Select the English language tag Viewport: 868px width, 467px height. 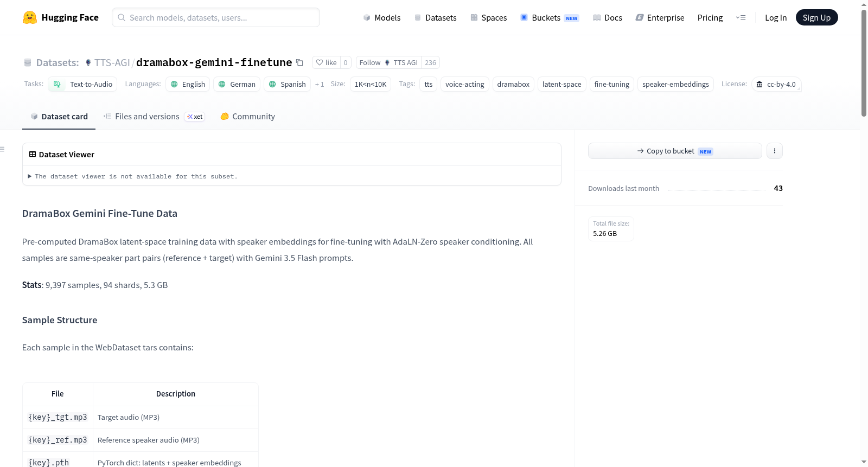[x=188, y=84]
